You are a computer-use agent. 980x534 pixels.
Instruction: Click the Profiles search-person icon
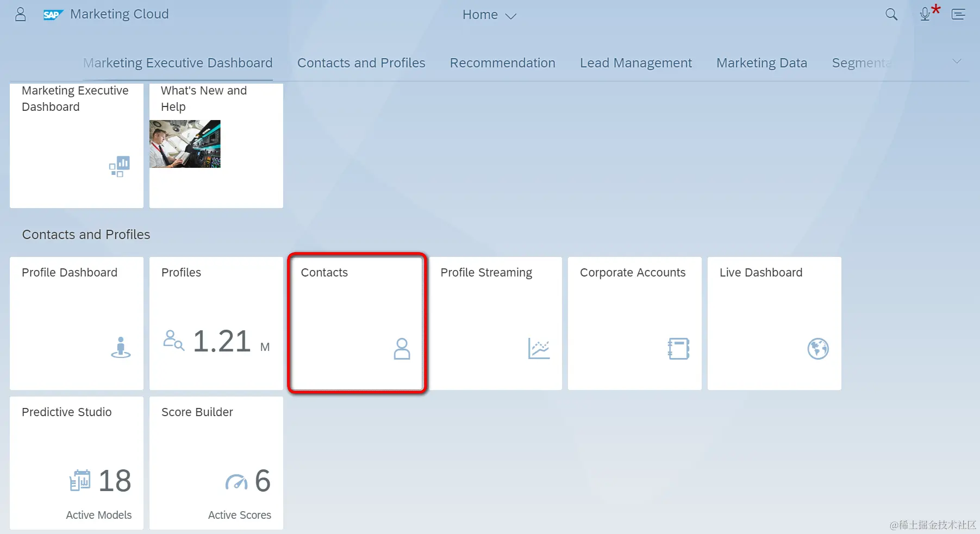coord(173,340)
